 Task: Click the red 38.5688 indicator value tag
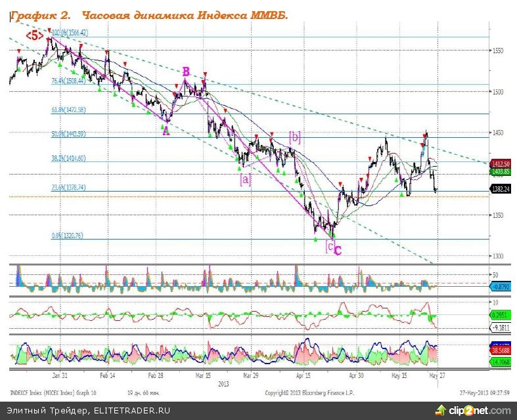[x=503, y=352]
